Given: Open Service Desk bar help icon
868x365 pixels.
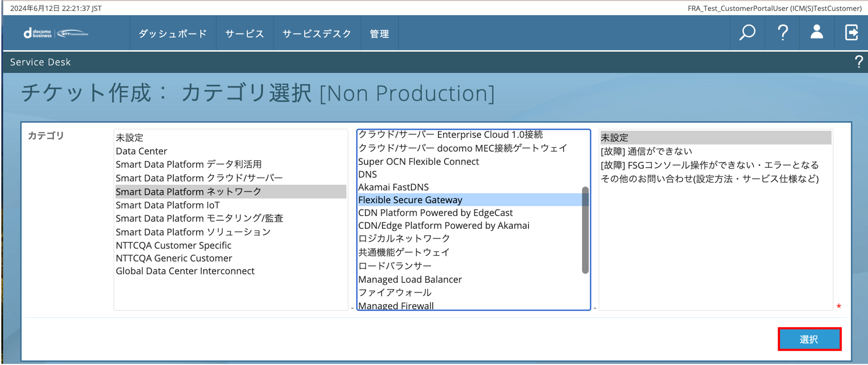Looking at the screenshot, I should 859,62.
